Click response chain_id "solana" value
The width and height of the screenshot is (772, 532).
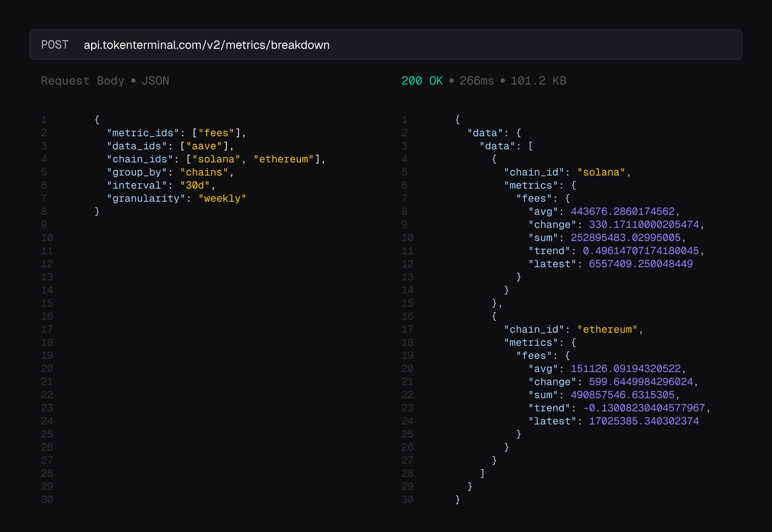(601, 172)
